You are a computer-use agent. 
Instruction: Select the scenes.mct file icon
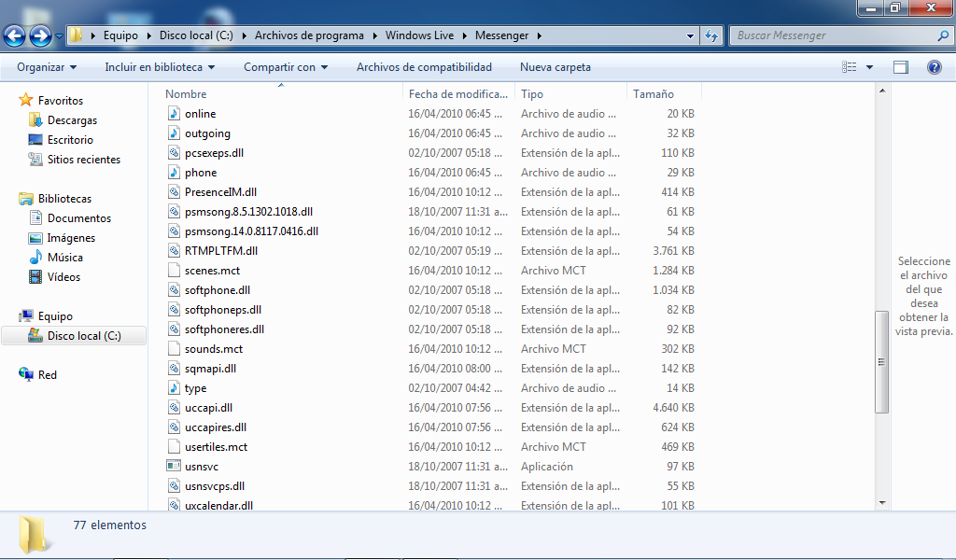pos(174,270)
